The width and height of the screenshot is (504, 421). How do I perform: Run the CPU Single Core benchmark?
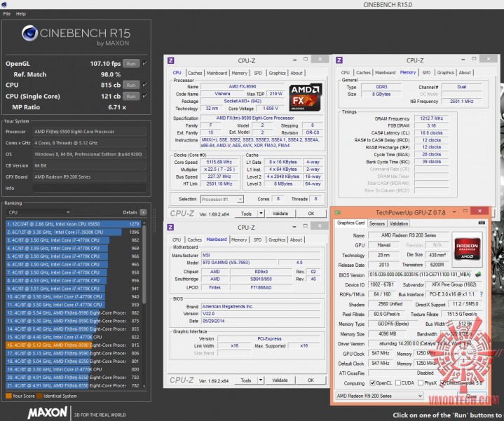[131, 96]
